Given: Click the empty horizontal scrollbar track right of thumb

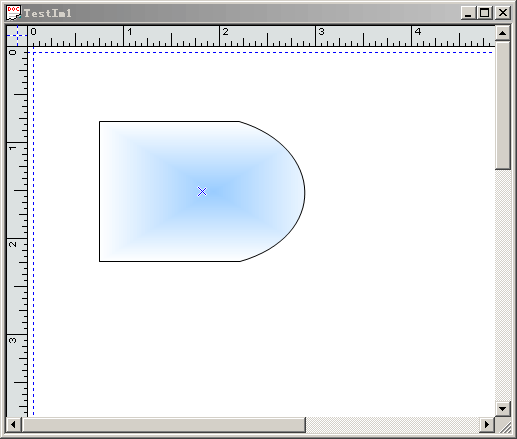Looking at the screenshot, I should 392,425.
